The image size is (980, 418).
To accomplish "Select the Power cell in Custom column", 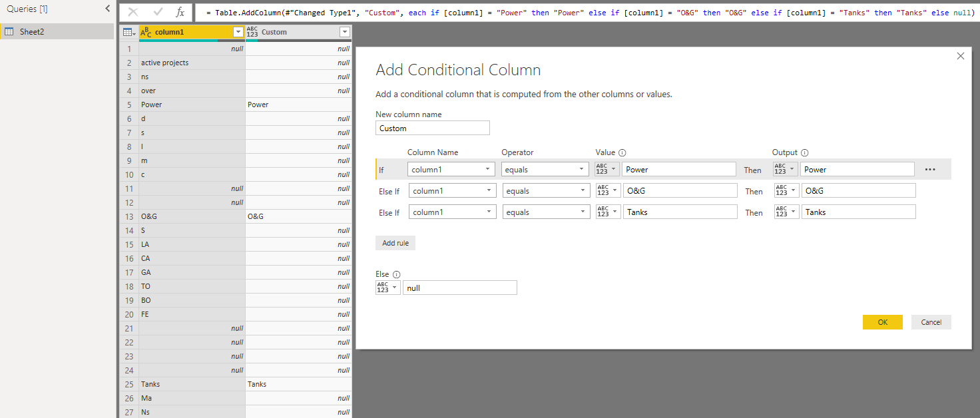I will coord(298,104).
